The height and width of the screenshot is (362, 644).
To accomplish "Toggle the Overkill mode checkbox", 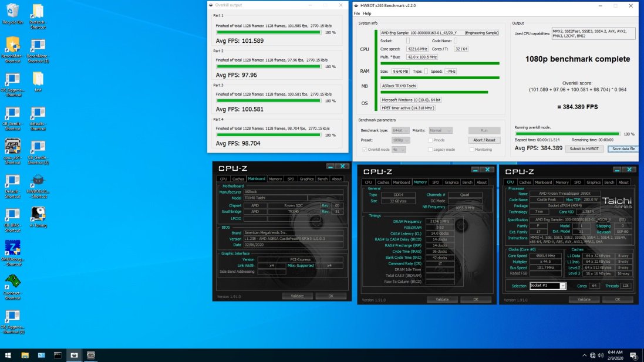I will [366, 150].
